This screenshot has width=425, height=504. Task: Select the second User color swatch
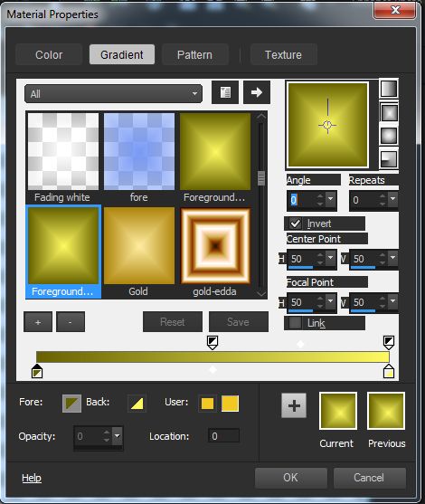(230, 404)
